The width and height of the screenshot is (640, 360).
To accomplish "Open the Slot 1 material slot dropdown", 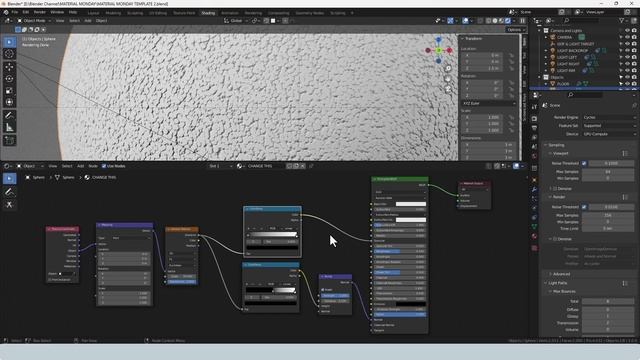I will coord(220,166).
